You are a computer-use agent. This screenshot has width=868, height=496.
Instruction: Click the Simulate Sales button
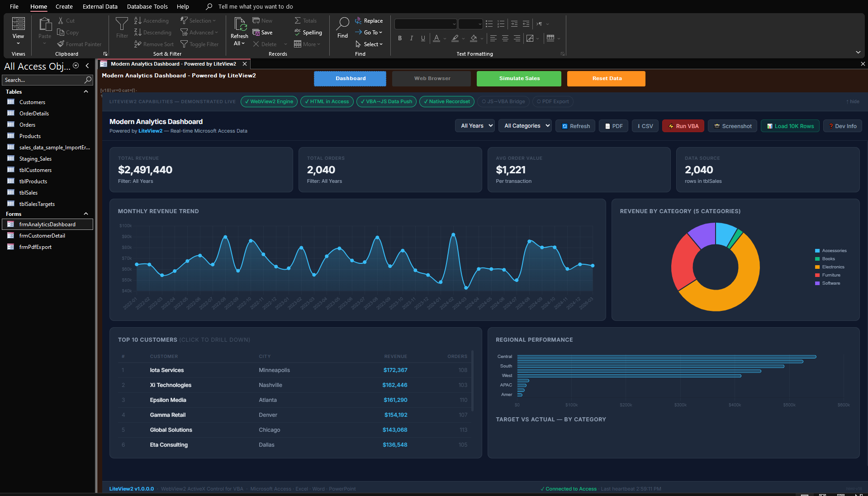click(x=519, y=79)
